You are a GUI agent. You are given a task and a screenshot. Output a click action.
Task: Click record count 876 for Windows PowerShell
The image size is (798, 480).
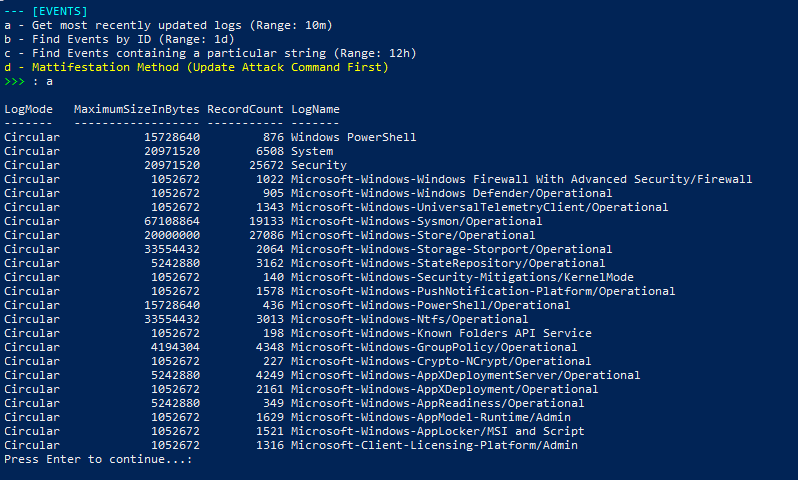273,137
